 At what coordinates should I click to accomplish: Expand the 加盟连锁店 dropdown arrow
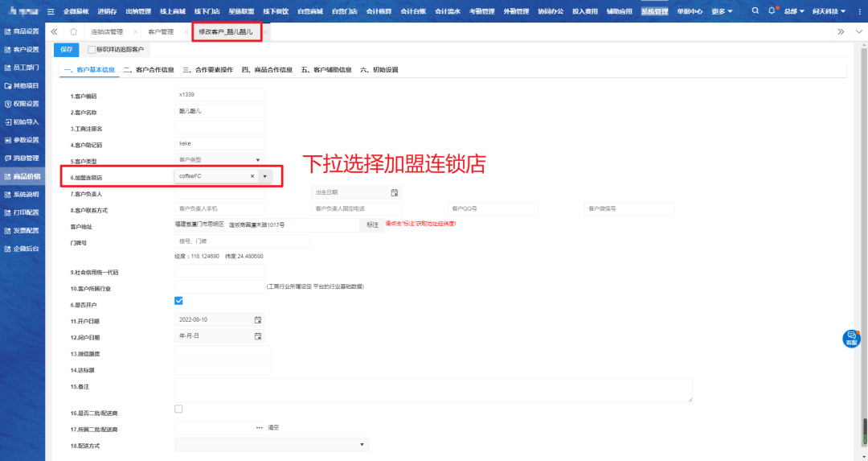point(265,176)
